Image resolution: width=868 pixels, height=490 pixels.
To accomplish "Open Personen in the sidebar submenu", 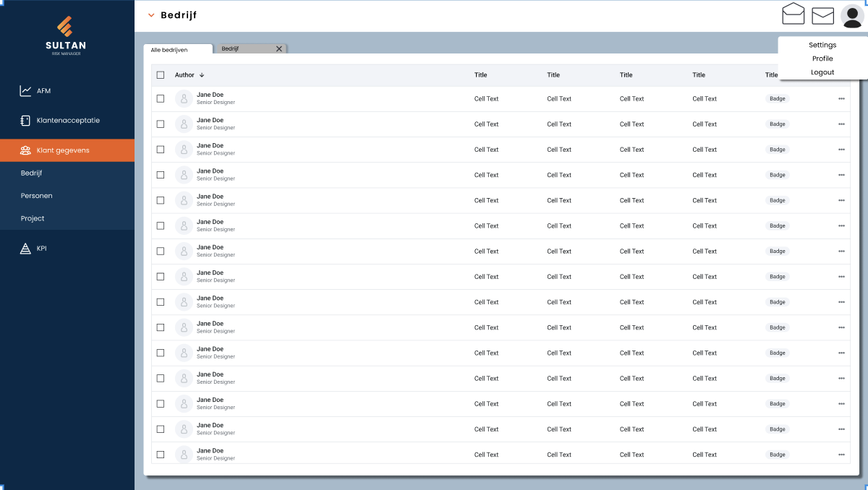I will (x=37, y=196).
